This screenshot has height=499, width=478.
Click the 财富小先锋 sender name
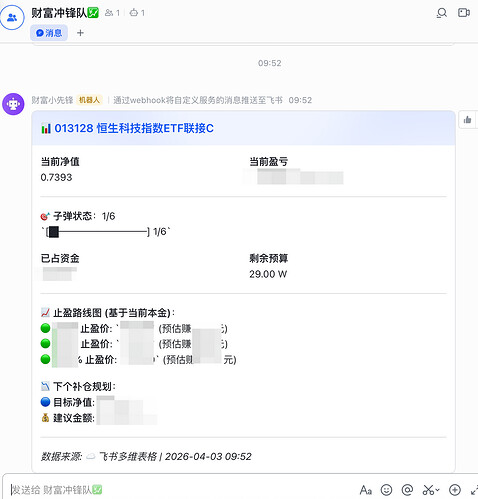click(x=52, y=100)
